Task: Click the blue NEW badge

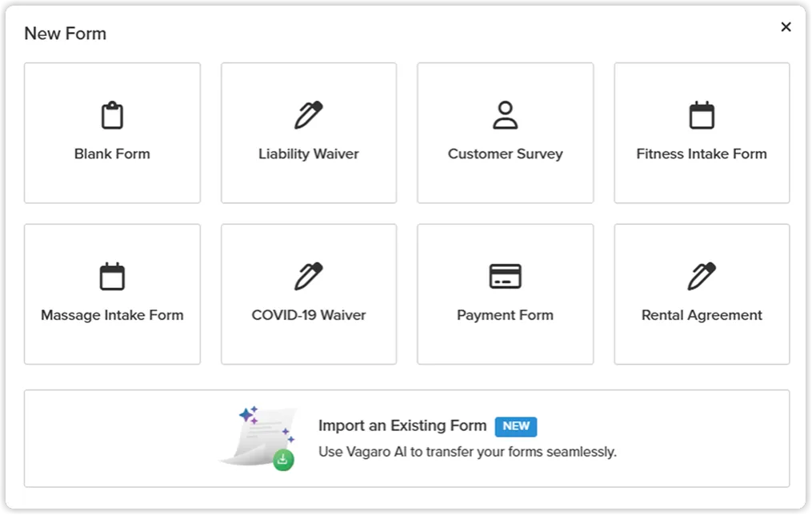Action: 516,426
